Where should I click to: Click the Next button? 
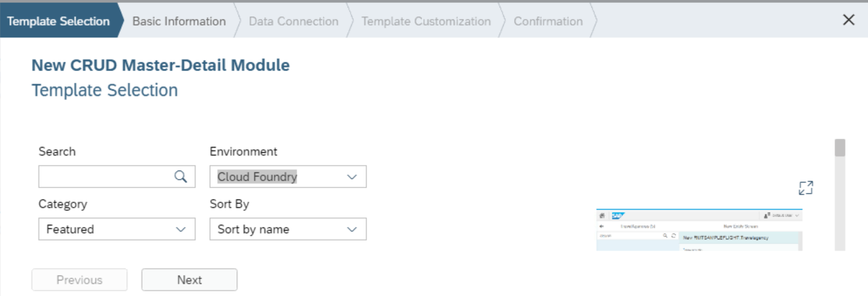(189, 280)
